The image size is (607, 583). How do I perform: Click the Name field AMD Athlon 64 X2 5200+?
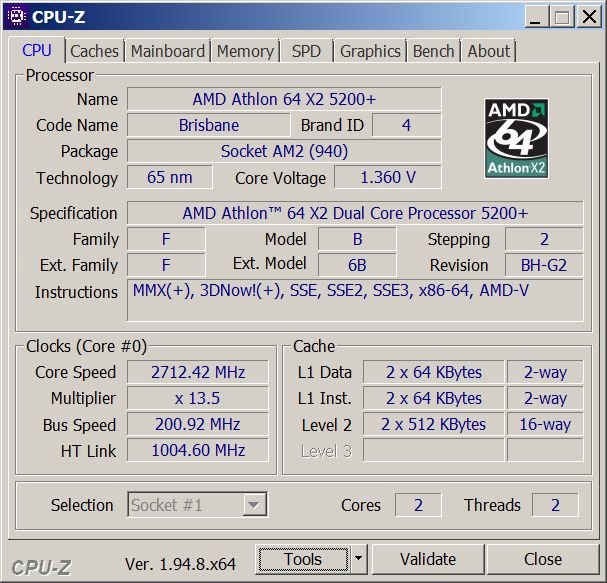click(284, 99)
